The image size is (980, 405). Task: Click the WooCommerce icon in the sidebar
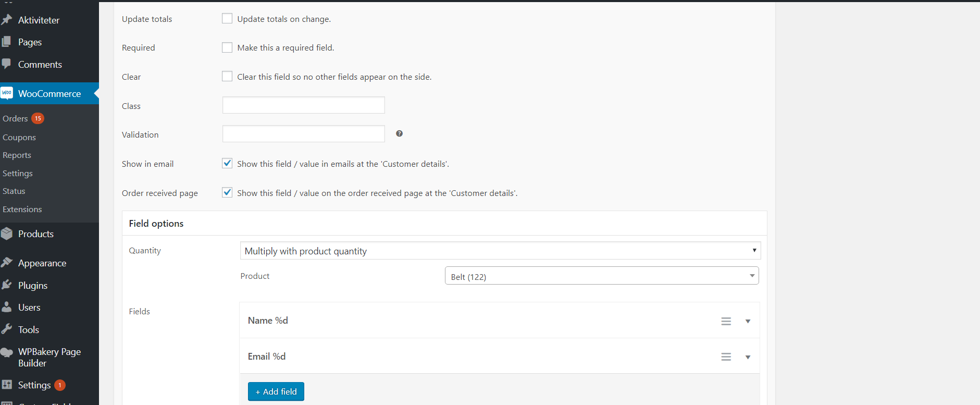(7, 93)
